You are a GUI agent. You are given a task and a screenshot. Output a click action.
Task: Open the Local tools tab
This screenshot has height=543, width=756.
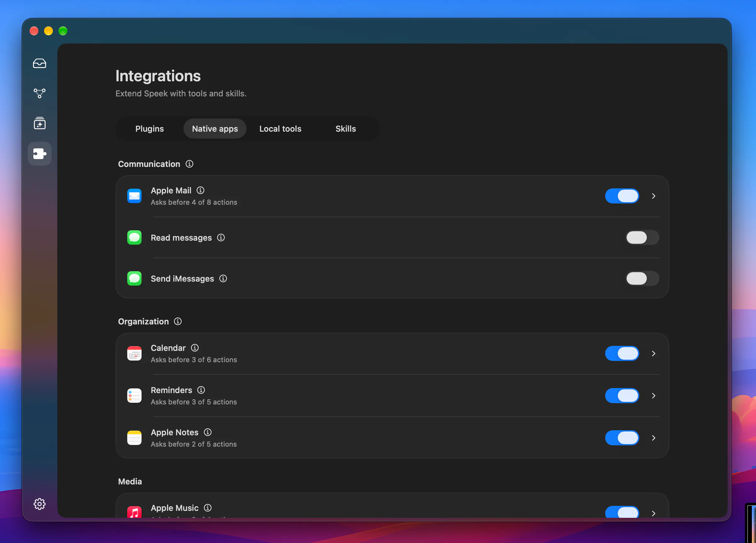click(280, 129)
